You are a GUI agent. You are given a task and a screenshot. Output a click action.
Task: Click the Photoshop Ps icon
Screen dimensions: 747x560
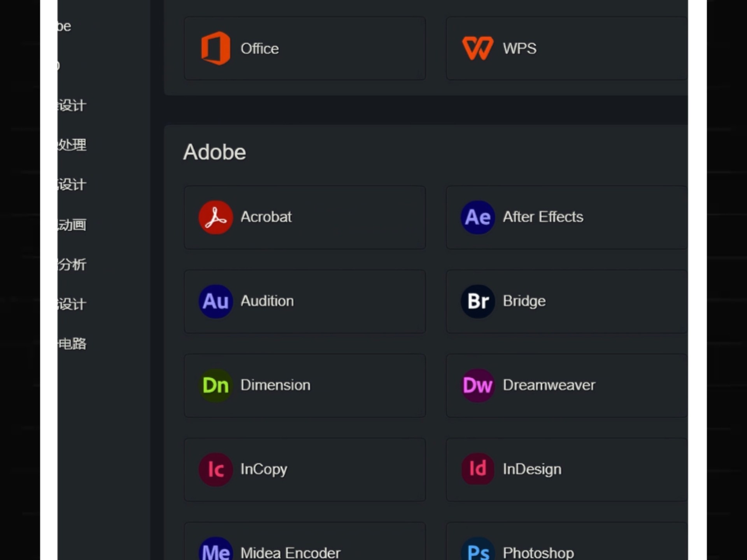[x=478, y=549]
